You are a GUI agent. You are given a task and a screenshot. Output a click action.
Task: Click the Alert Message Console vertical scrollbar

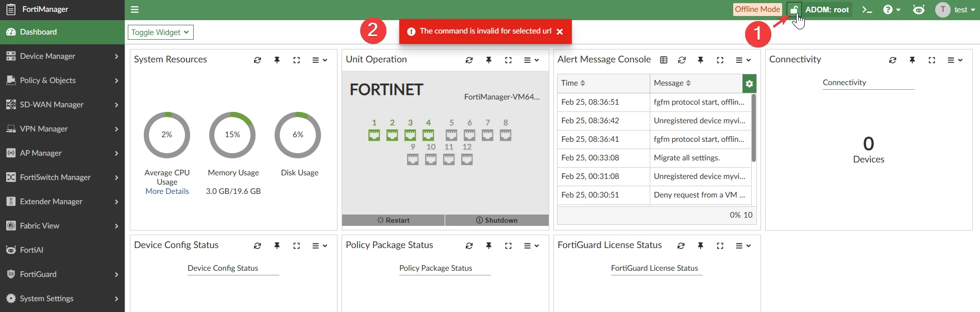(x=754, y=128)
